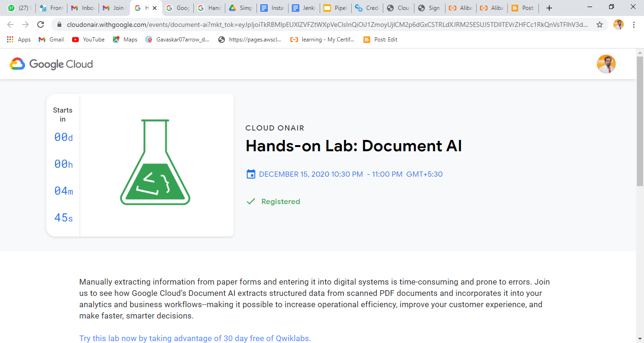Click the calendar icon beside the event date
This screenshot has height=343, width=644.
pos(251,174)
